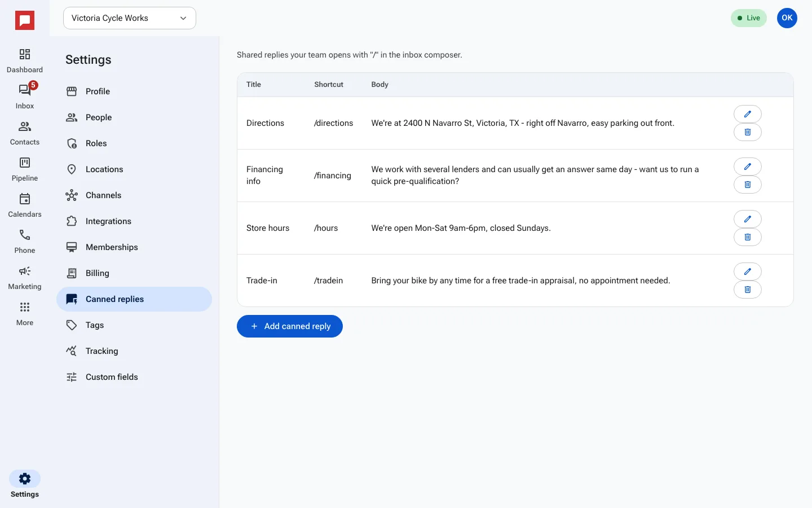The image size is (812, 508).
Task: Go to Marketing
Action: point(25,278)
